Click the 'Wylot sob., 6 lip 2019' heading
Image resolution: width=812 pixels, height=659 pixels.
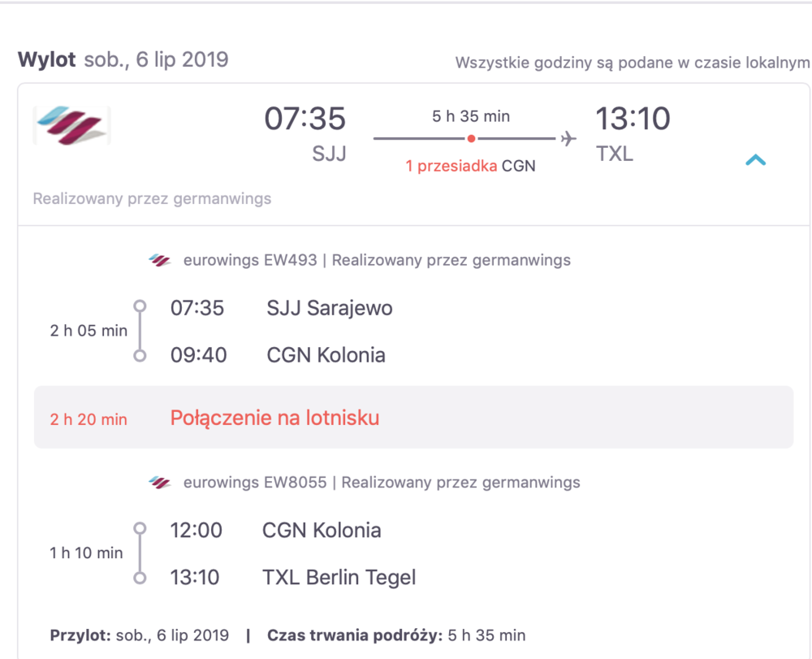[123, 60]
